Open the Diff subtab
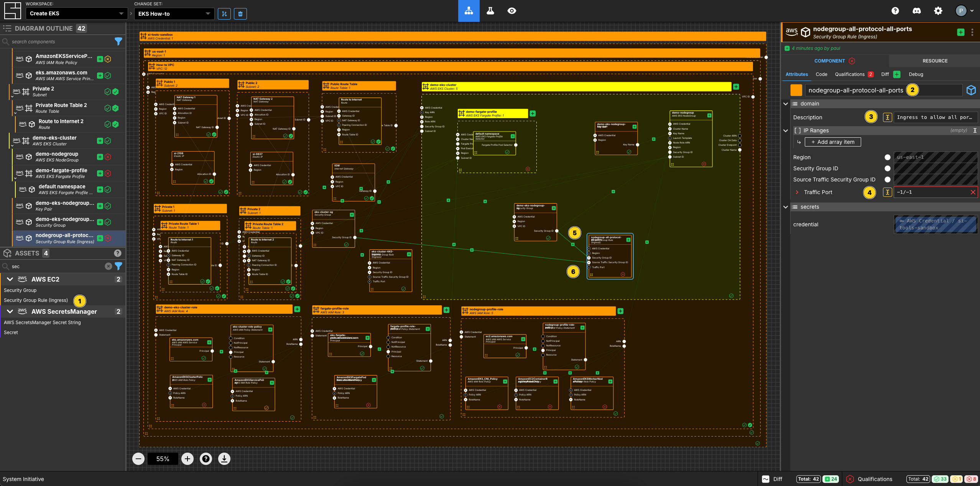This screenshot has width=980, height=486. [890, 74]
